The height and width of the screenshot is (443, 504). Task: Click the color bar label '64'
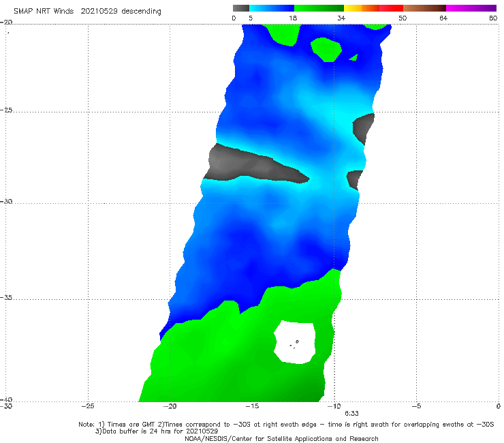click(x=443, y=18)
